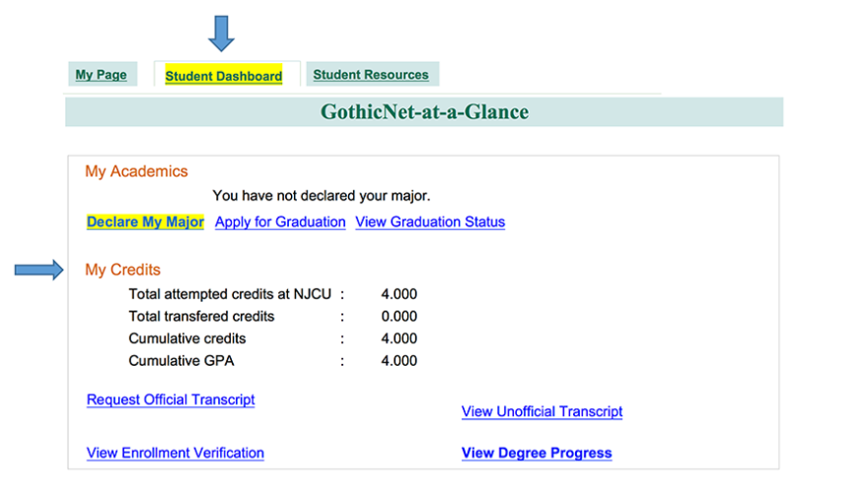This screenshot has width=868, height=493.
Task: Click the GothicNet-at-a-Glance header banner
Action: 424,112
